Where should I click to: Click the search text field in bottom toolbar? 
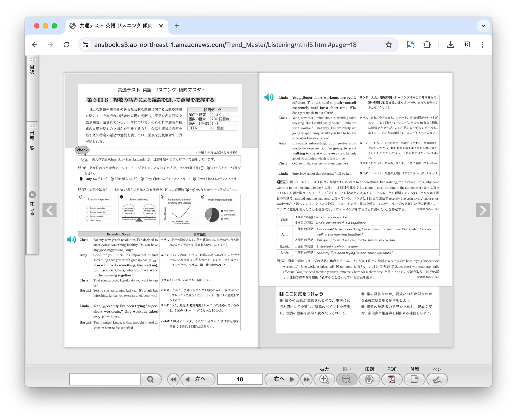104,379
